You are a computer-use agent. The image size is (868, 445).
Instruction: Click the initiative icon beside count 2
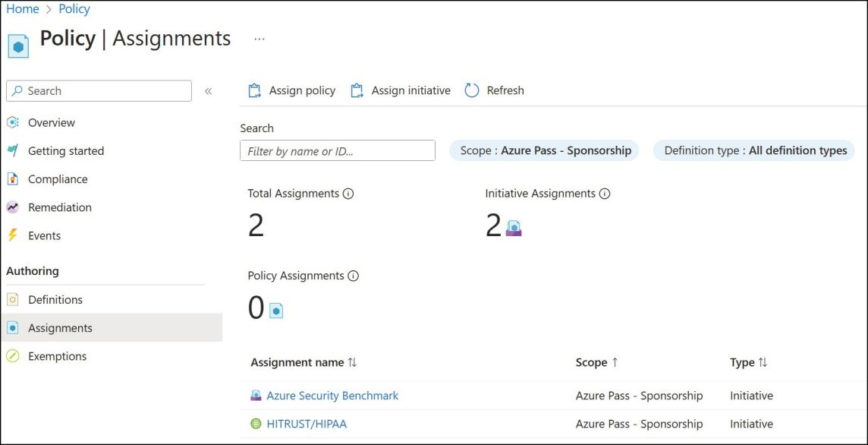[514, 228]
